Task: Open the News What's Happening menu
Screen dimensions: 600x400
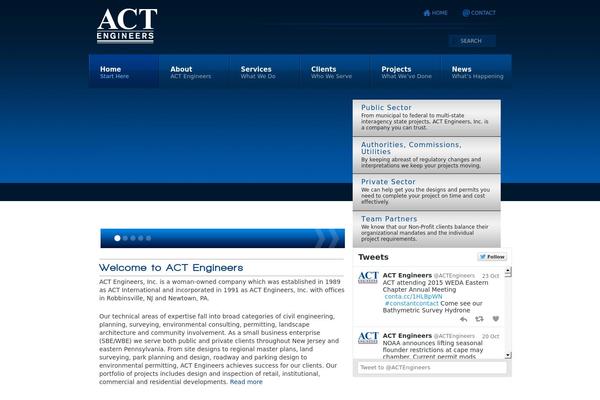Action: (476, 72)
